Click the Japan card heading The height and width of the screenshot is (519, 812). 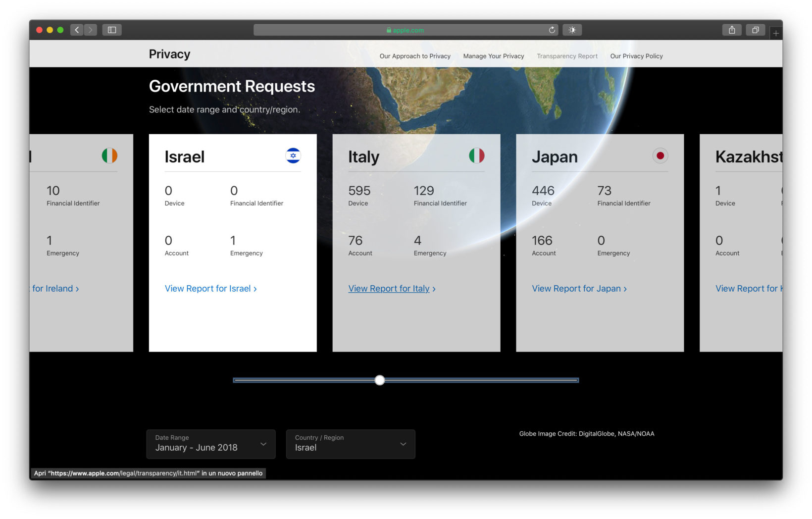click(x=555, y=157)
